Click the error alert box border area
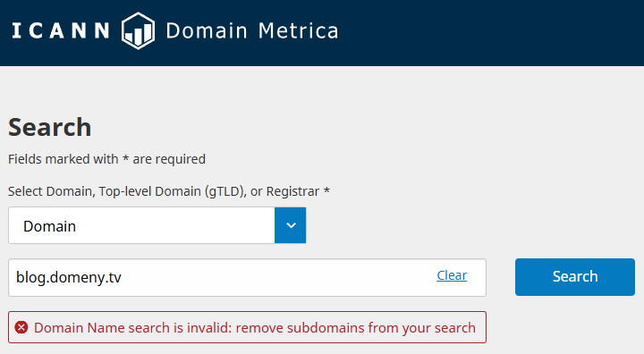The width and height of the screenshot is (644, 354). pos(247,327)
